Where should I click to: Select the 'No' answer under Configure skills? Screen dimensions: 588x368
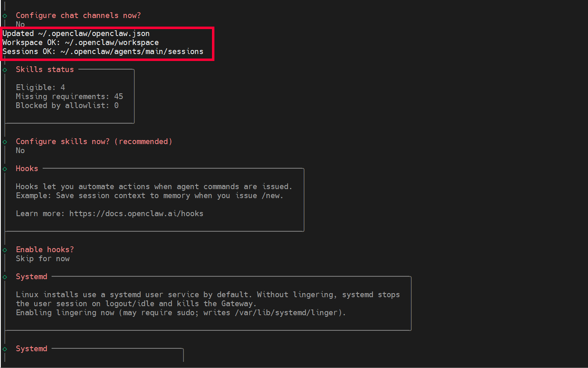pos(20,150)
